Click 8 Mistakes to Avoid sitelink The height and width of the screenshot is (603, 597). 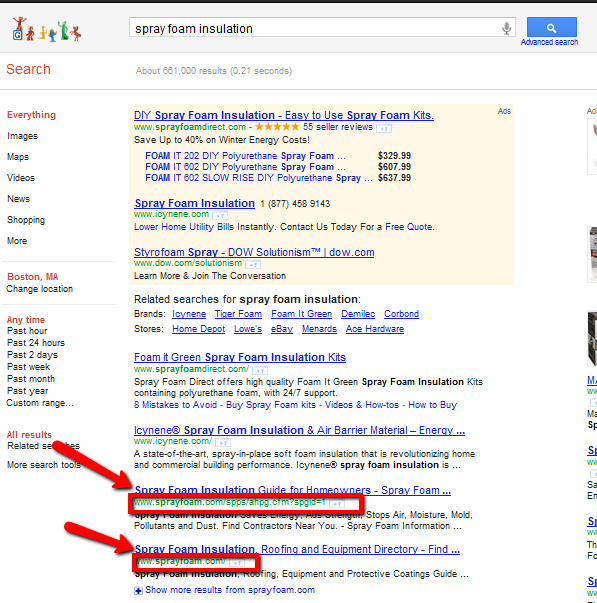(175, 405)
